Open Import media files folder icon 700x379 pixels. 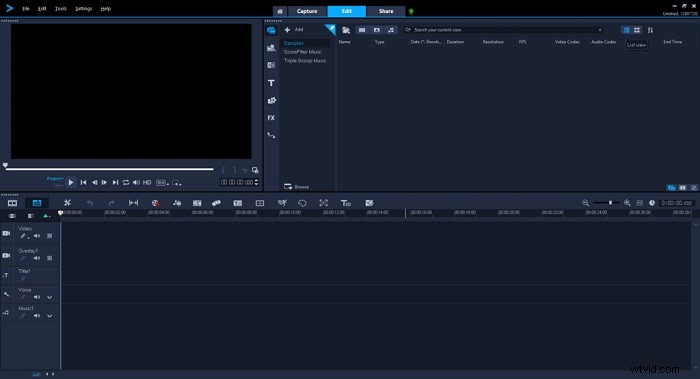point(346,30)
